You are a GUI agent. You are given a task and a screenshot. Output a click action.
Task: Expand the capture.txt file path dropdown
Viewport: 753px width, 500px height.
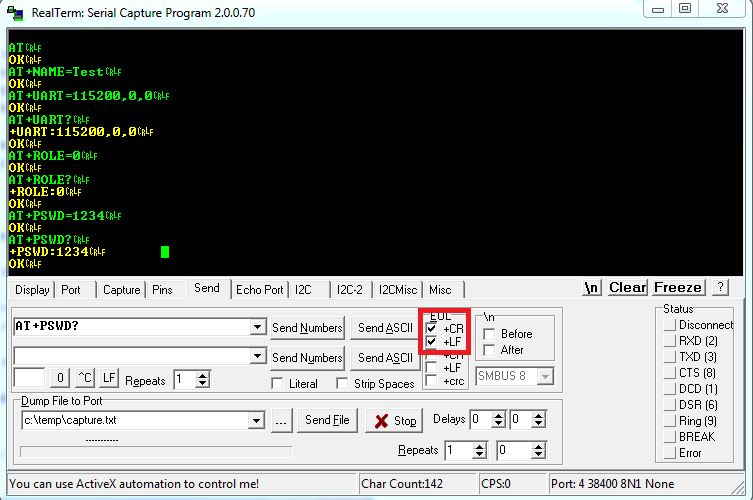pyautogui.click(x=256, y=421)
